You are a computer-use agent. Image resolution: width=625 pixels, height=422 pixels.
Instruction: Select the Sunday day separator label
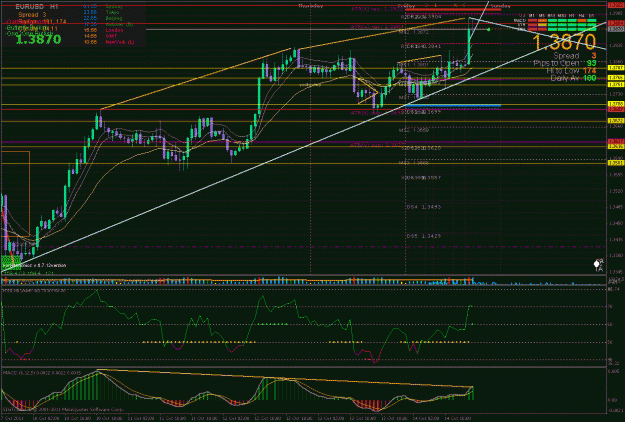(500, 6)
